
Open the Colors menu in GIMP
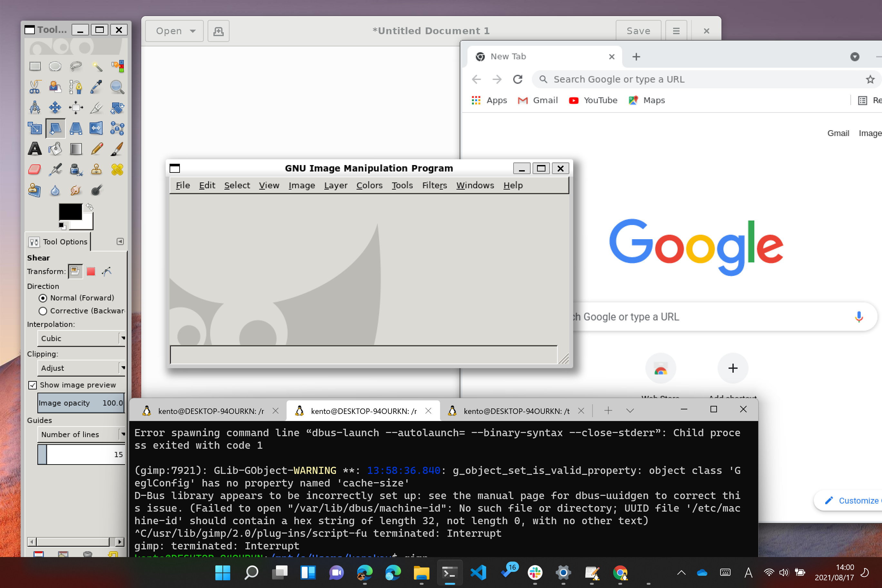[x=369, y=185]
